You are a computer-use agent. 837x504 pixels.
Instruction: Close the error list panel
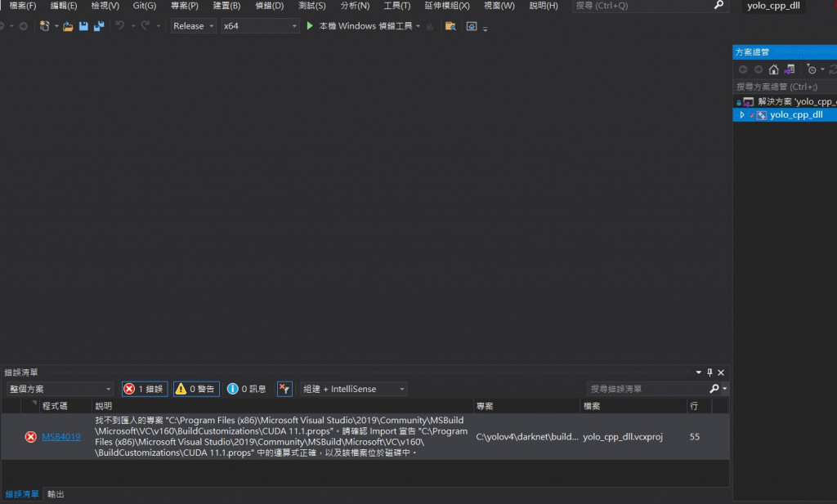[721, 372]
